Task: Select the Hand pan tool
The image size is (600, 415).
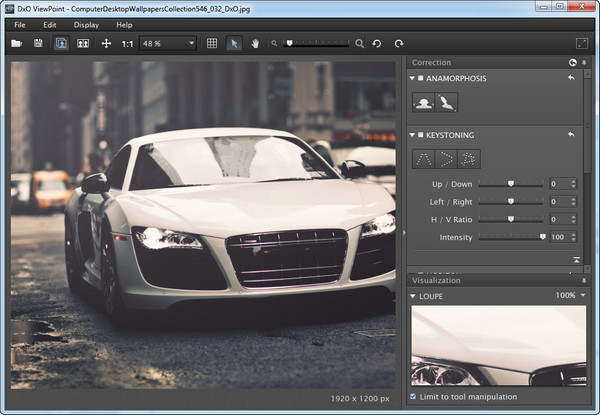Action: (x=255, y=44)
